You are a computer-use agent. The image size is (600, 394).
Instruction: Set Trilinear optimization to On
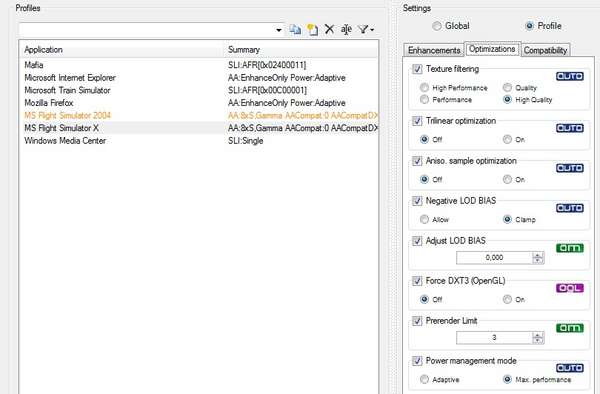pos(507,139)
